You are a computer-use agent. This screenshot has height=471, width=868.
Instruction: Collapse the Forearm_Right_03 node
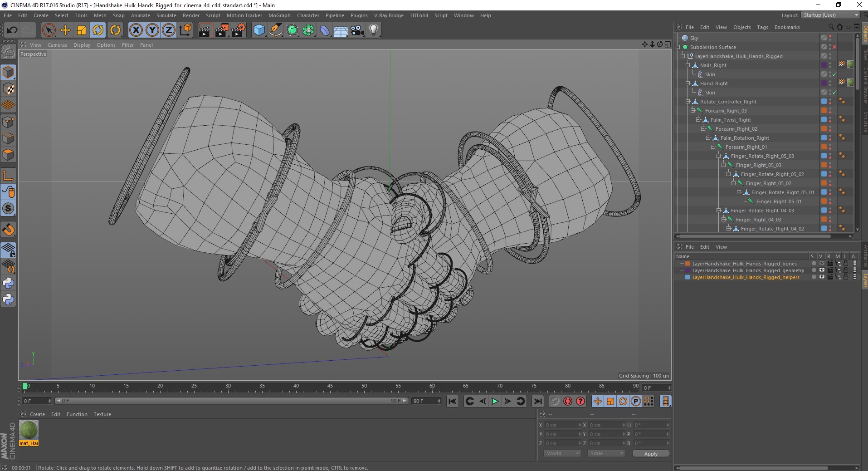click(x=693, y=111)
